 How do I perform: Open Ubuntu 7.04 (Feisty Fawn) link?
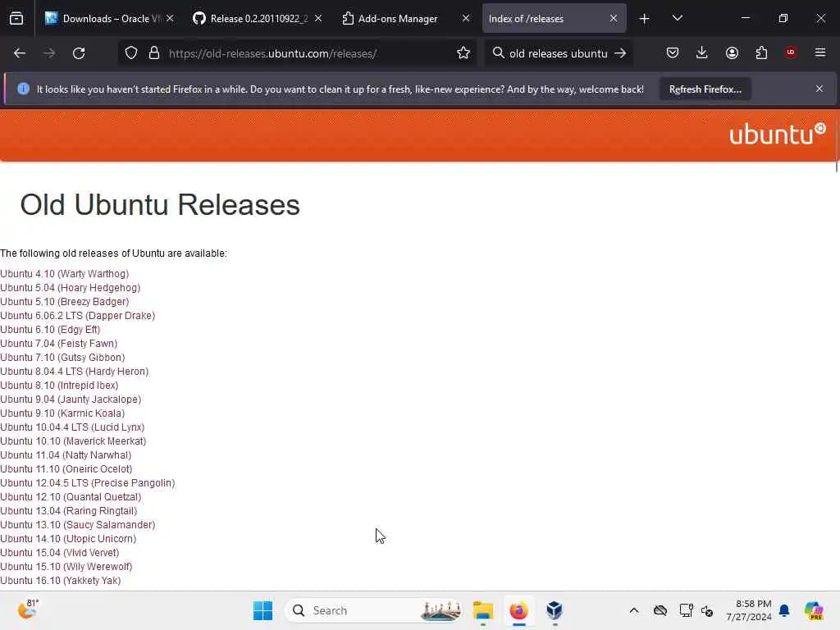(x=59, y=344)
